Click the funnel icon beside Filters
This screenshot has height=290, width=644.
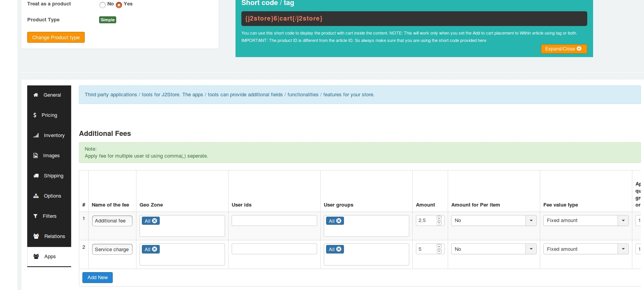point(36,216)
